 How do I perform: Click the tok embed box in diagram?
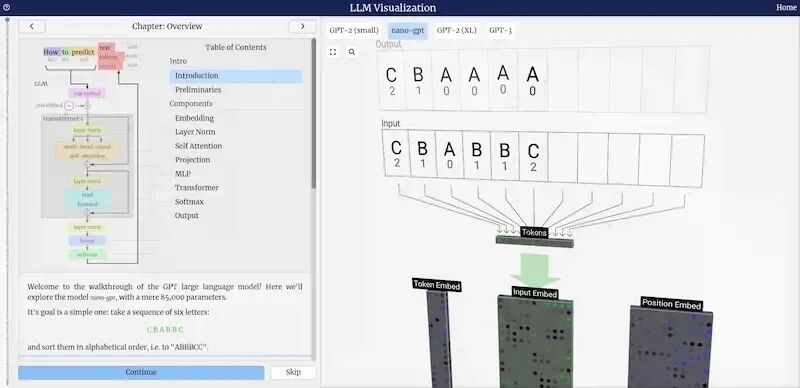tap(87, 93)
